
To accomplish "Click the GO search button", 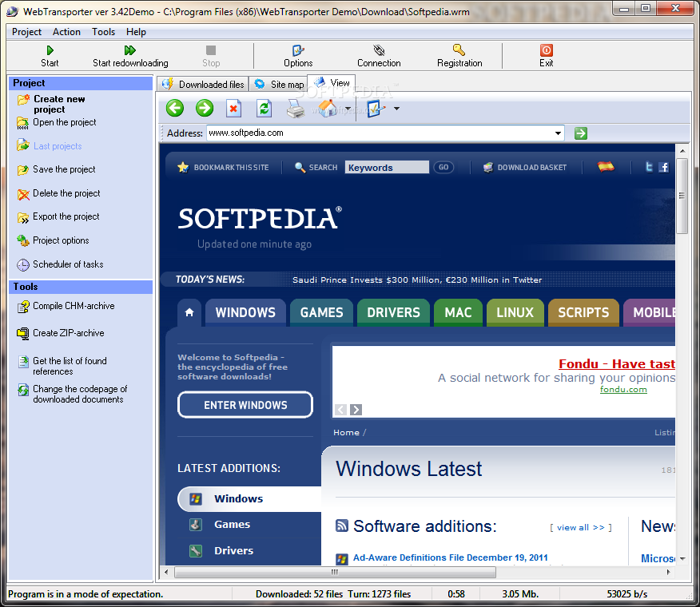I will pyautogui.click(x=443, y=168).
